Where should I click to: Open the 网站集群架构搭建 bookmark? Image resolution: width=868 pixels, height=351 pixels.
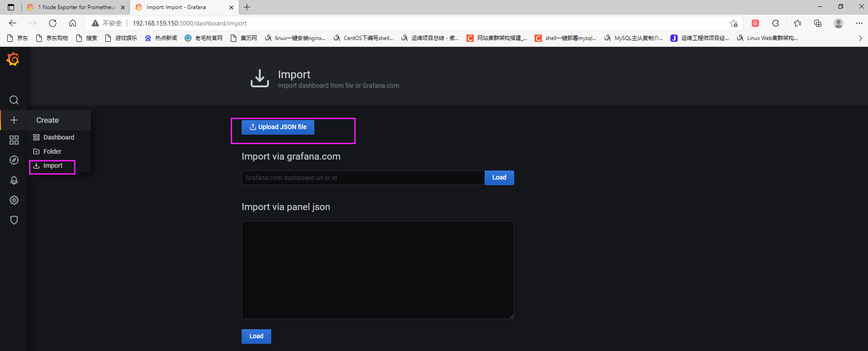[497, 38]
